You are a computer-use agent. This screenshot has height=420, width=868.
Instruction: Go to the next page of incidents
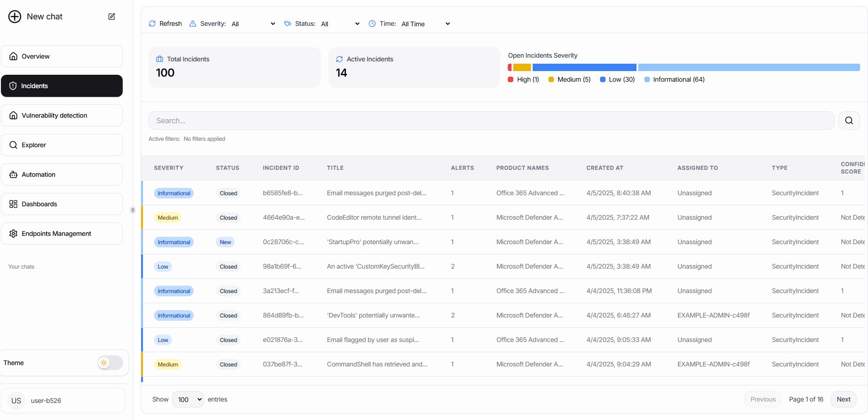[x=843, y=399]
